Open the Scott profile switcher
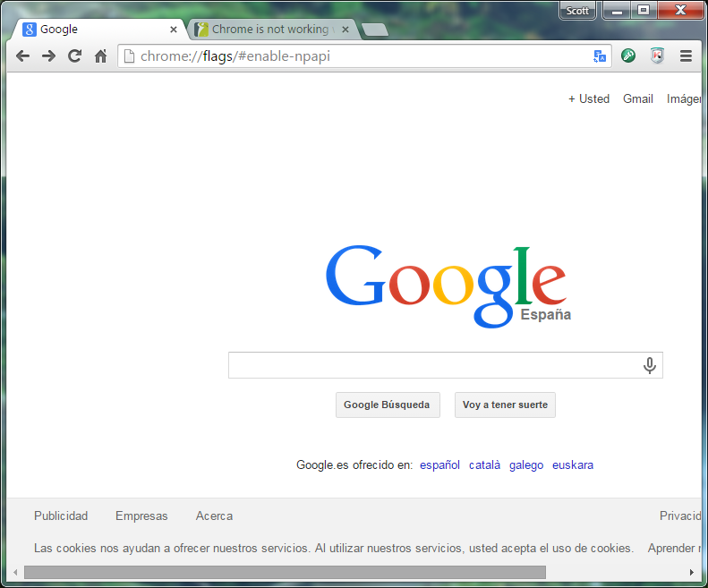Image resolution: width=708 pixels, height=588 pixels. tap(578, 11)
